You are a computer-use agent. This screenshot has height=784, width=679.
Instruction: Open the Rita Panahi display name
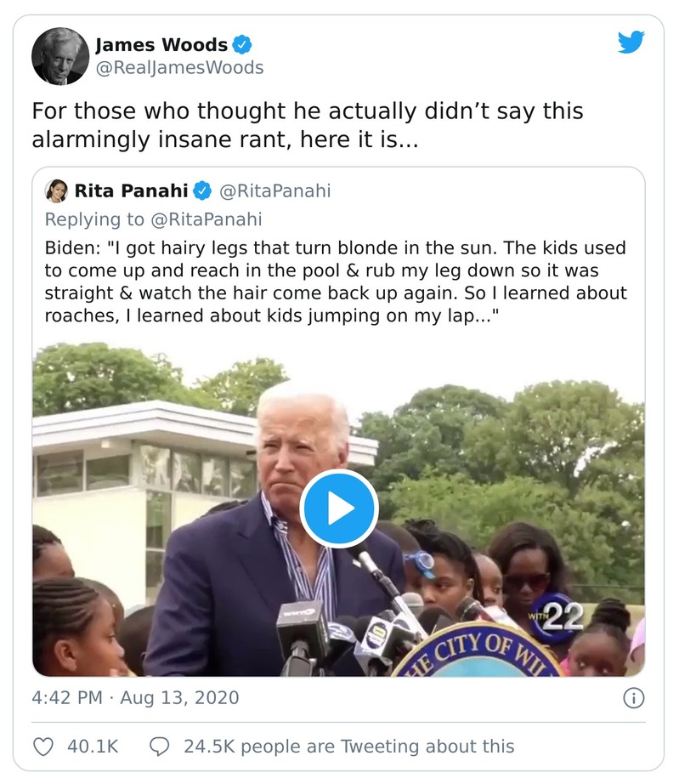[x=133, y=190]
